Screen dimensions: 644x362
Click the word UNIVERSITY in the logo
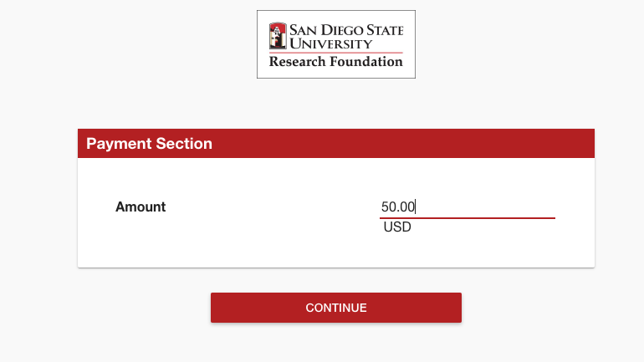coord(330,44)
